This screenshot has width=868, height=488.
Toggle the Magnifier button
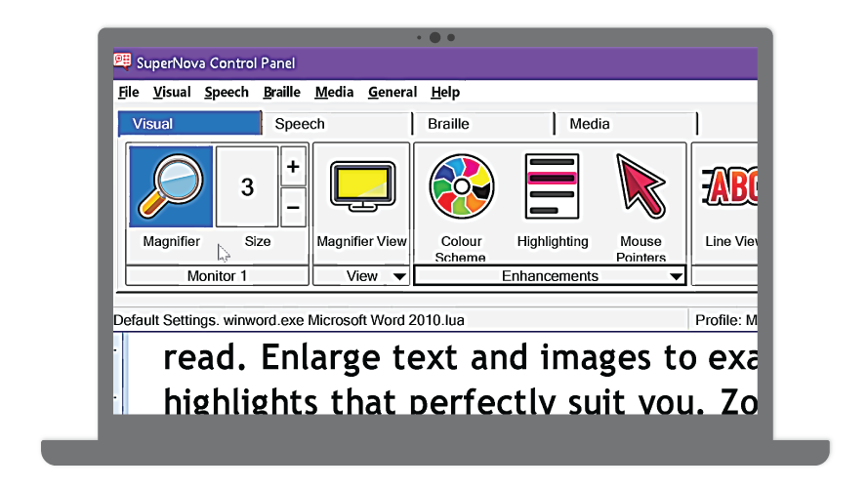pyautogui.click(x=171, y=186)
